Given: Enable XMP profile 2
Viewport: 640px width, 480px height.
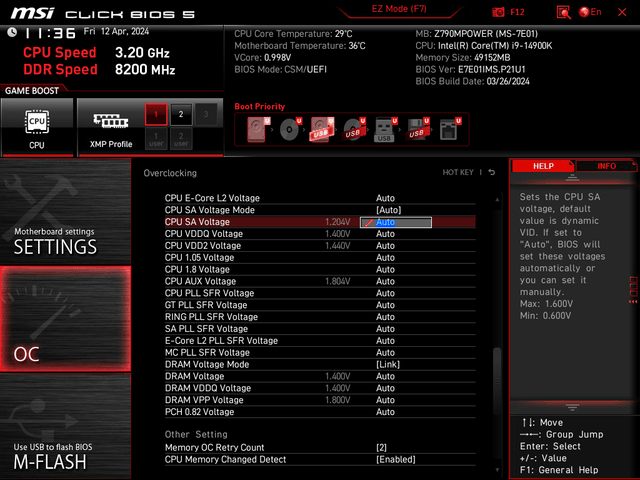Looking at the screenshot, I should [x=181, y=114].
